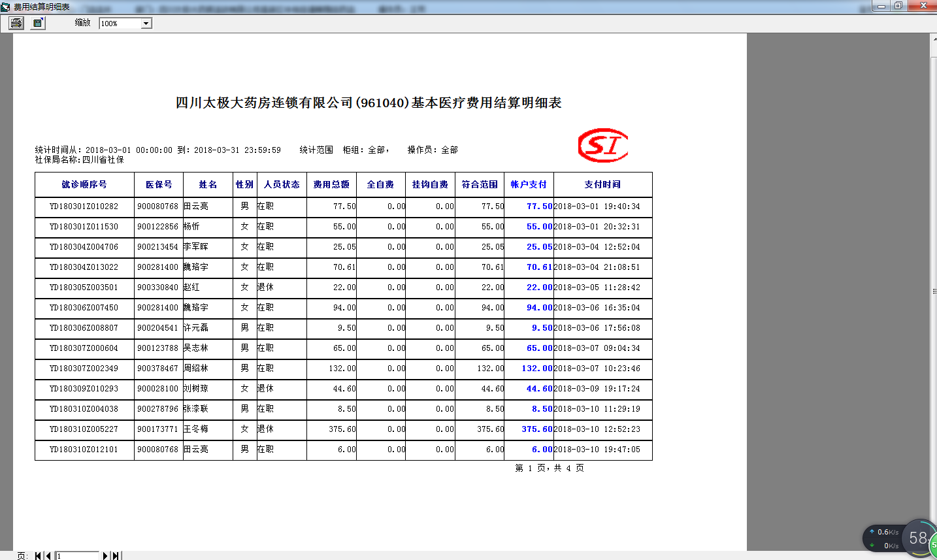Click the name 李军晖 in the table
937x560 pixels.
tap(196, 247)
